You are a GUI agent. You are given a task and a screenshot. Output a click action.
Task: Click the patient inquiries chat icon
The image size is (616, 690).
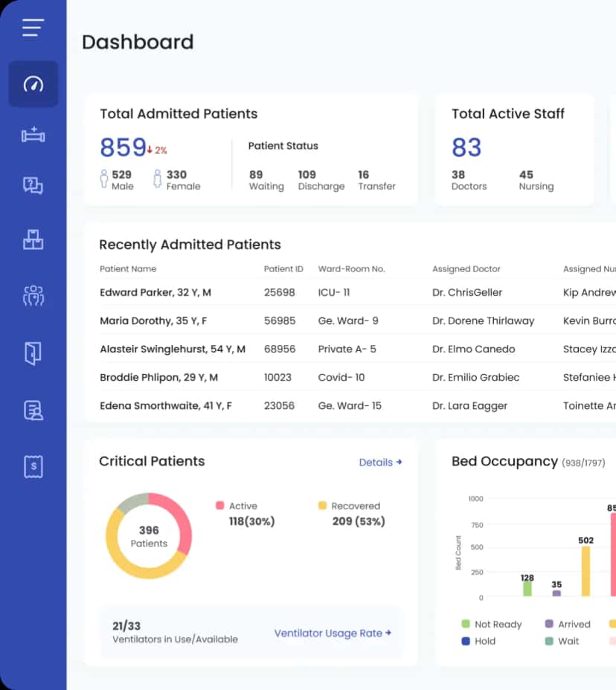(33, 186)
